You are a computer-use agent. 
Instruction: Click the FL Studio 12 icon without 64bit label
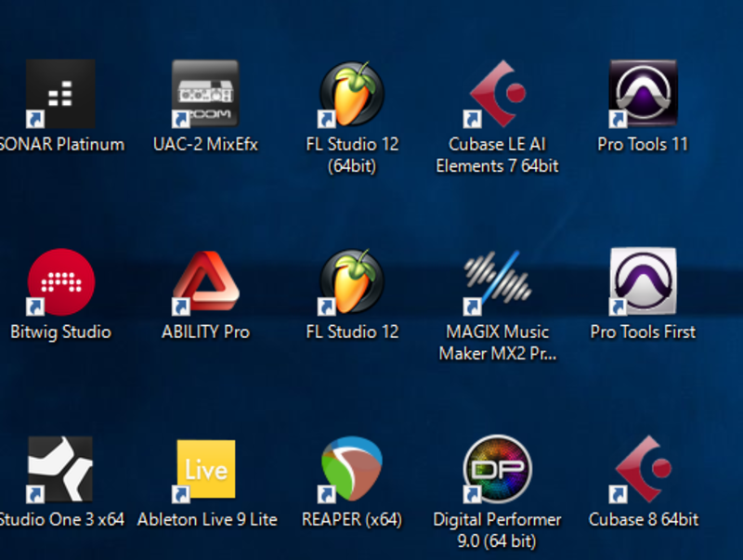(x=352, y=282)
